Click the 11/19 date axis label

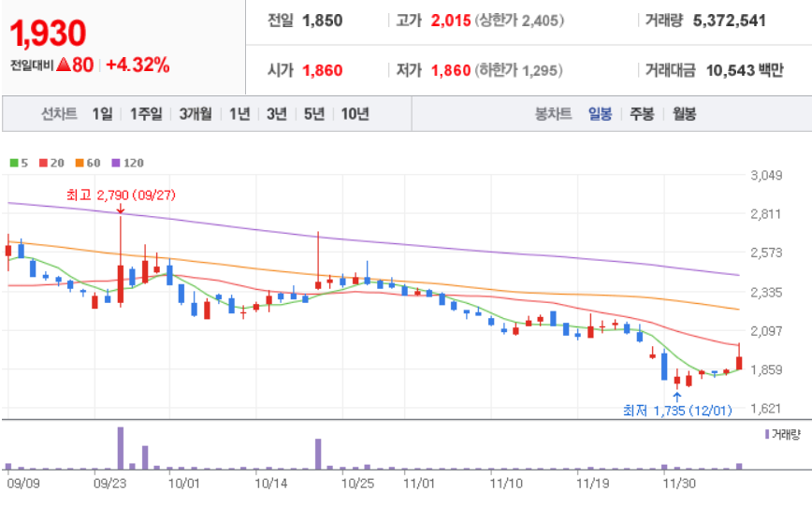point(592,484)
